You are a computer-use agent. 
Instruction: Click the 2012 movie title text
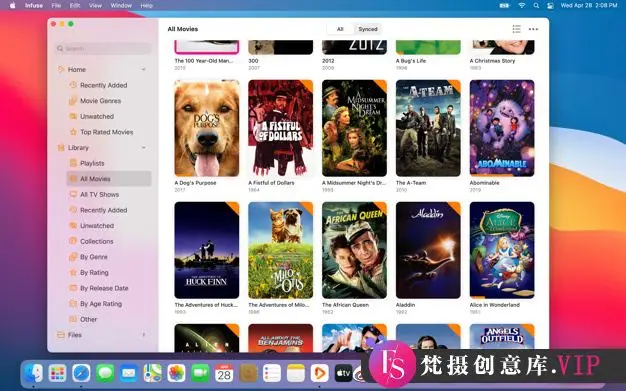[x=328, y=61]
